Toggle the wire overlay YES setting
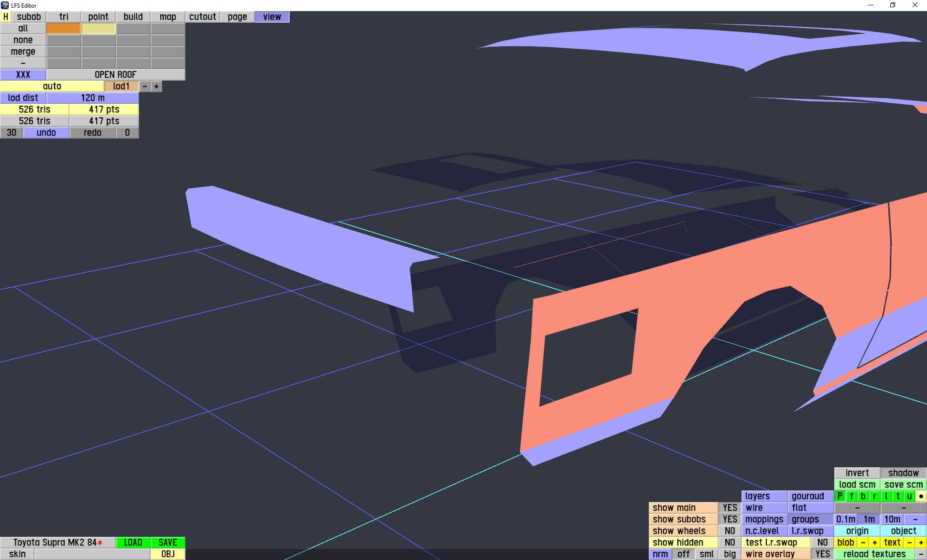The height and width of the screenshot is (560, 927). click(822, 554)
